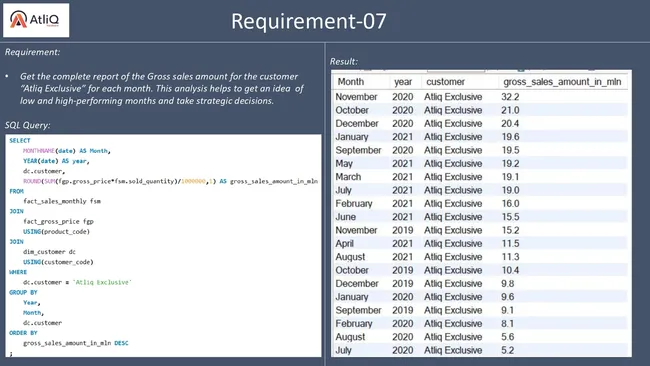Image resolution: width=650 pixels, height=366 pixels.
Task: Click the value 21.0
Action: pos(510,110)
